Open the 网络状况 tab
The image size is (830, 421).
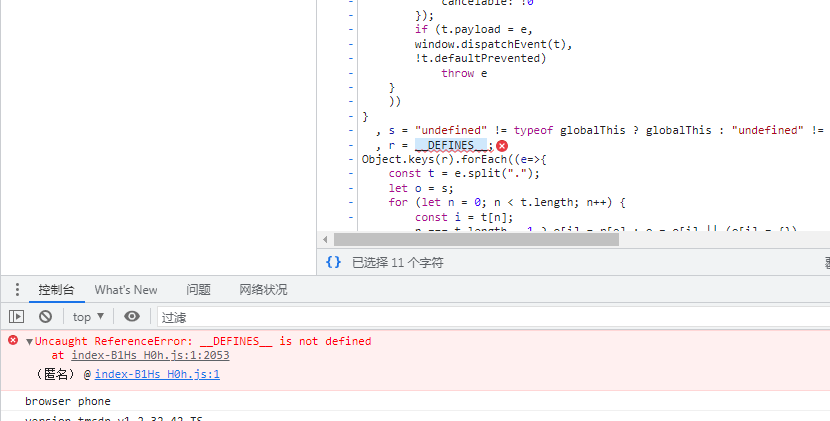263,290
